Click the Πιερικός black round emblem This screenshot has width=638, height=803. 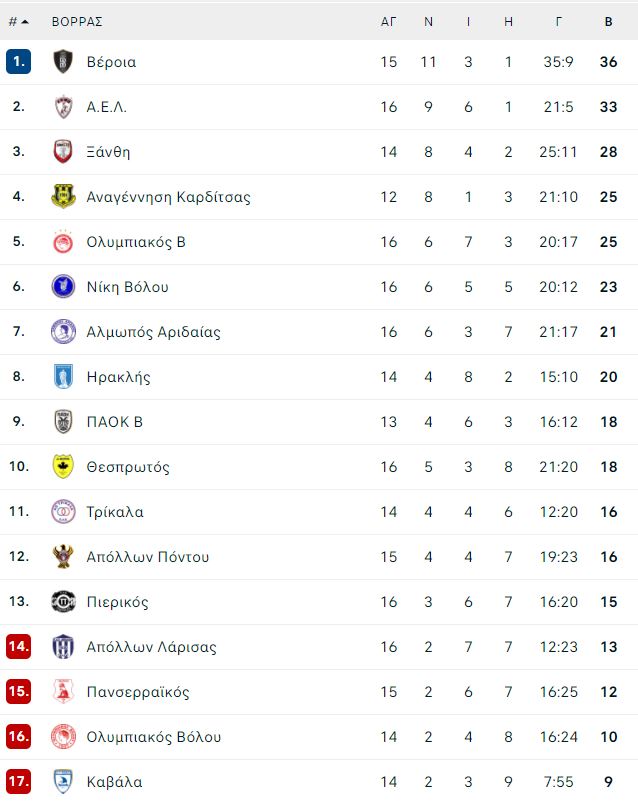click(63, 602)
